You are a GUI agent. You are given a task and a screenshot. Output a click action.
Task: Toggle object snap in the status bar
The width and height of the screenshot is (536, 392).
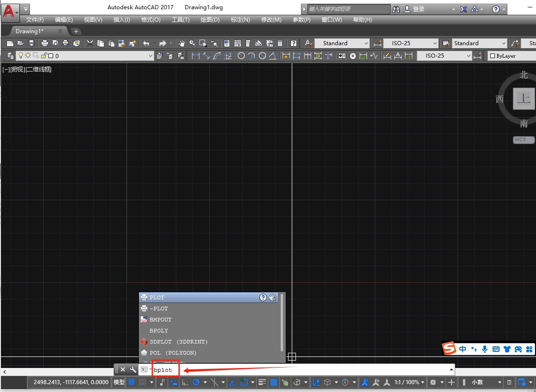pos(244,382)
